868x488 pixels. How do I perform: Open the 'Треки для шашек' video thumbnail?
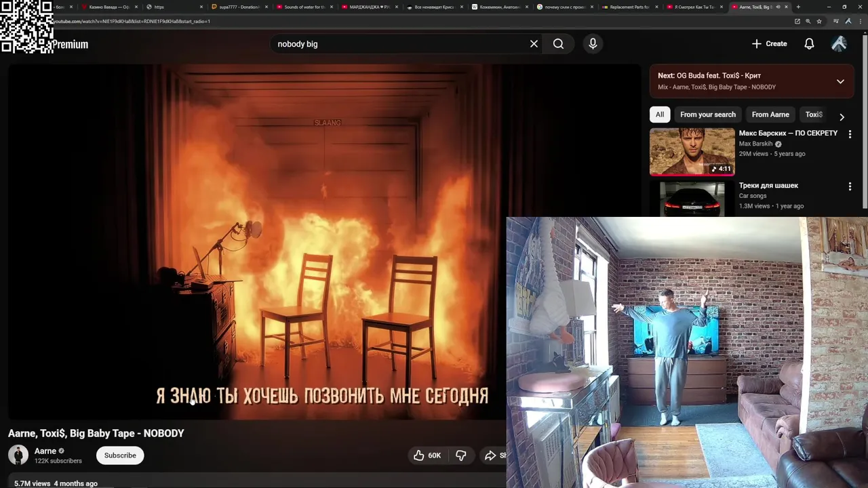tap(692, 199)
